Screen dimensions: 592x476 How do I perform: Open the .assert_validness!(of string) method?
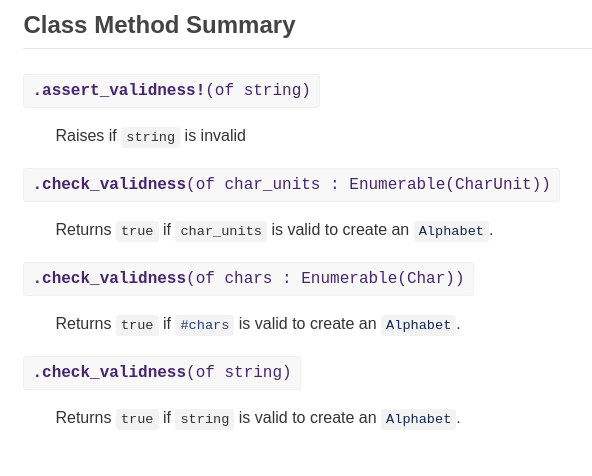pyautogui.click(x=171, y=91)
